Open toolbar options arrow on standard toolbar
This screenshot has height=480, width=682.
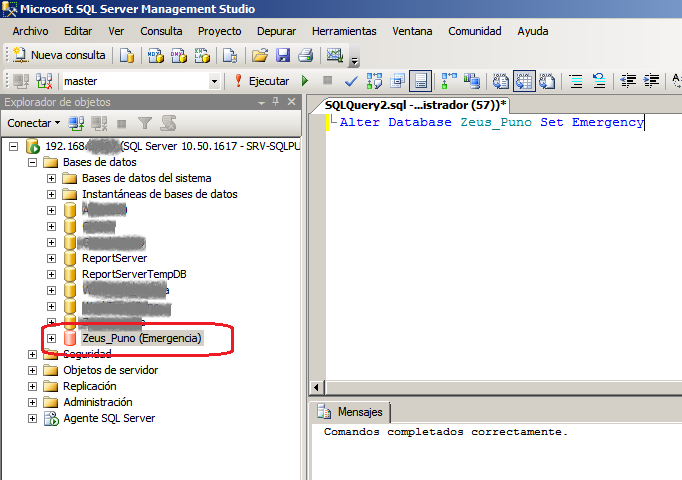click(354, 61)
